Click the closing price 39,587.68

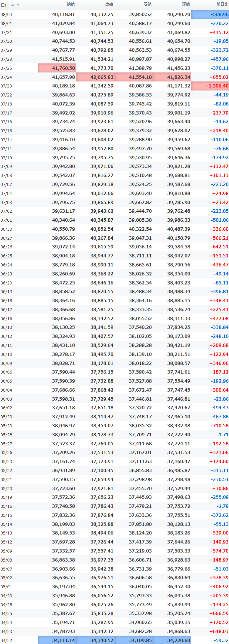[179, 184]
